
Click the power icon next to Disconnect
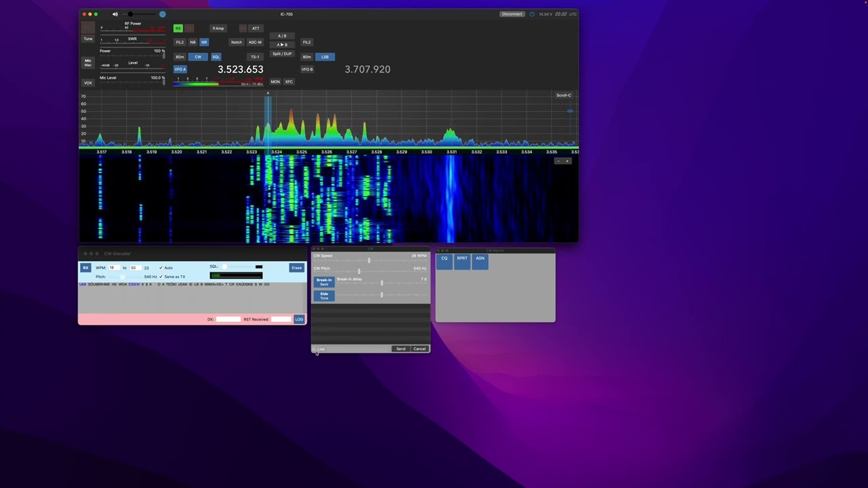[532, 14]
